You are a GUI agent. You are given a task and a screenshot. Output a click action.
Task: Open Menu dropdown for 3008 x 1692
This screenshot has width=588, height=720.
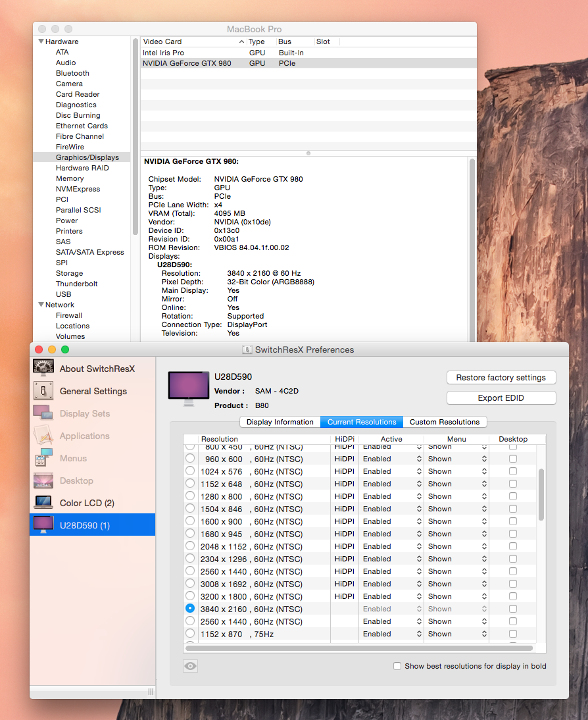(x=456, y=584)
